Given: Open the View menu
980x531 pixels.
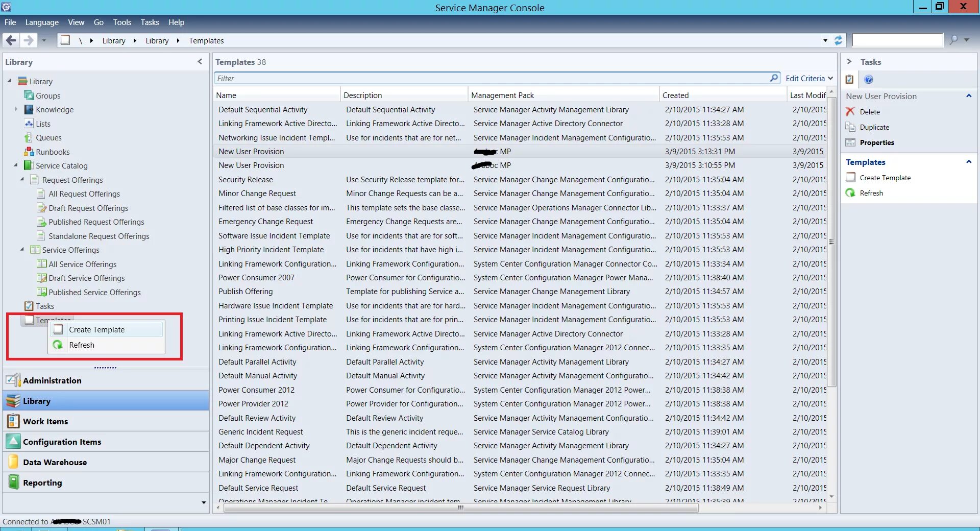Looking at the screenshot, I should (76, 22).
